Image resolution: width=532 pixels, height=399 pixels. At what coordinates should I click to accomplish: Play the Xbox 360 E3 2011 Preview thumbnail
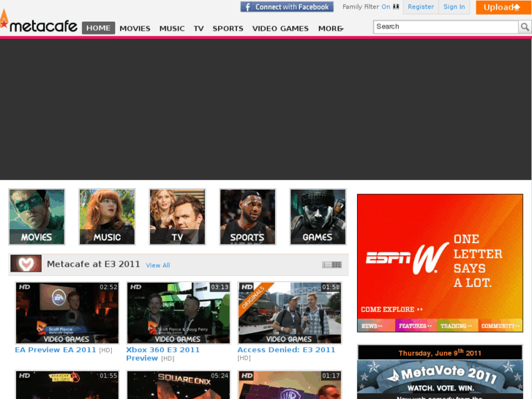(179, 313)
